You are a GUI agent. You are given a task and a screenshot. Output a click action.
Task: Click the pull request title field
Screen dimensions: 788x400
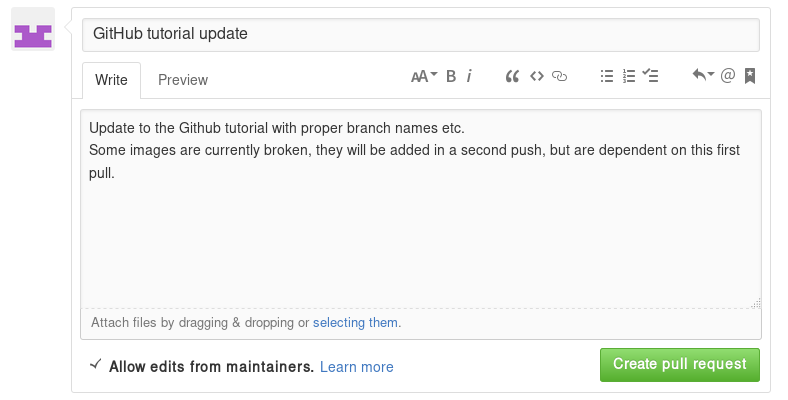point(421,33)
